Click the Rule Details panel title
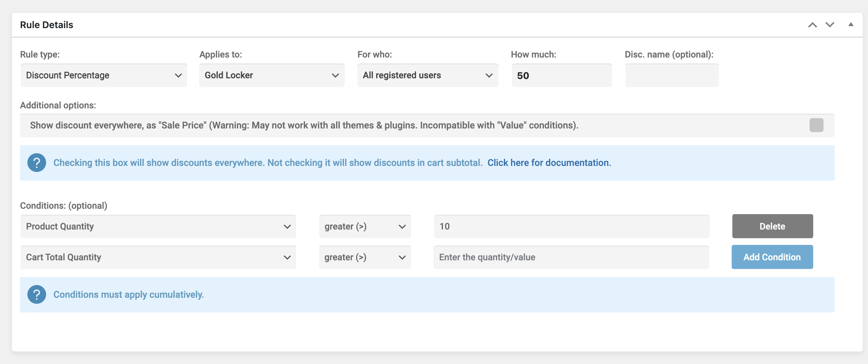 [46, 25]
